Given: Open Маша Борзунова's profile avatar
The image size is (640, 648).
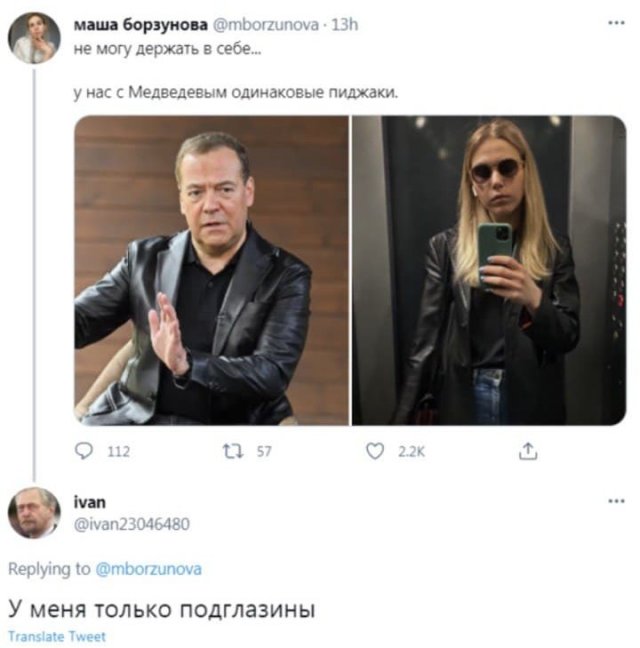Looking at the screenshot, I should [x=33, y=39].
